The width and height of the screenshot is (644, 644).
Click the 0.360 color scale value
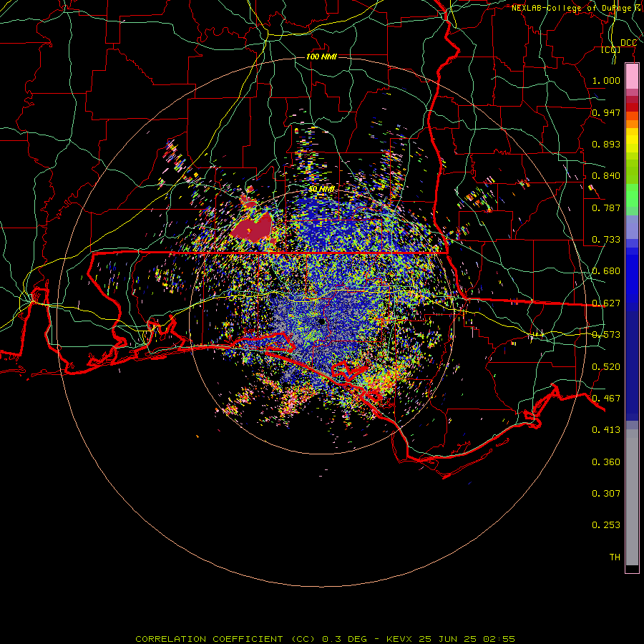606,462
